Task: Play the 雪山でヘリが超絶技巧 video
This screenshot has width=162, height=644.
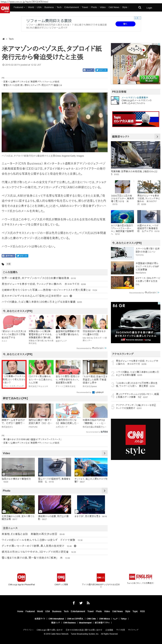Action: pyautogui.click(x=55, y=467)
